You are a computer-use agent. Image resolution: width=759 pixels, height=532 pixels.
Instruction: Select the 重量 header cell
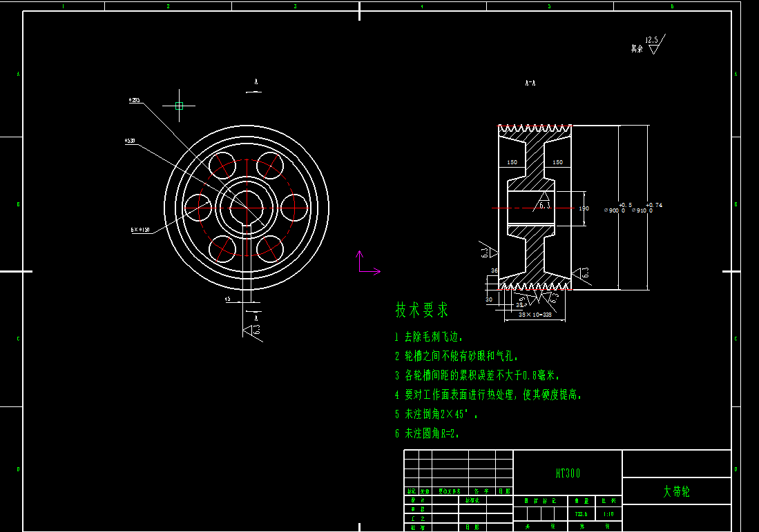coord(581,500)
